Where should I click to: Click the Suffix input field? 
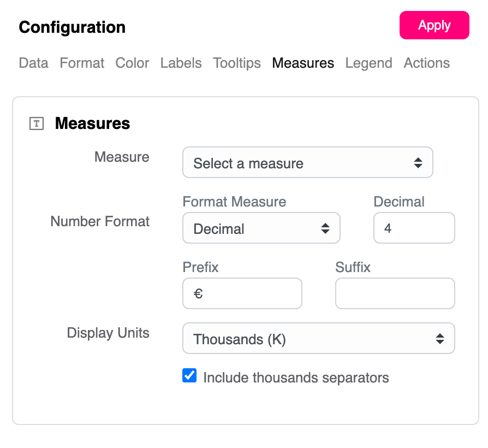pyautogui.click(x=395, y=294)
